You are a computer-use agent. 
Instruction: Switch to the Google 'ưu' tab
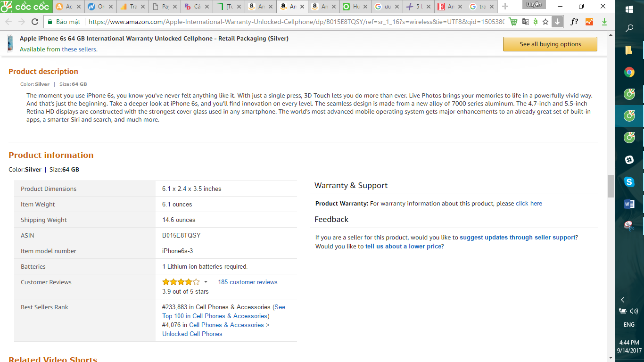[x=386, y=7]
